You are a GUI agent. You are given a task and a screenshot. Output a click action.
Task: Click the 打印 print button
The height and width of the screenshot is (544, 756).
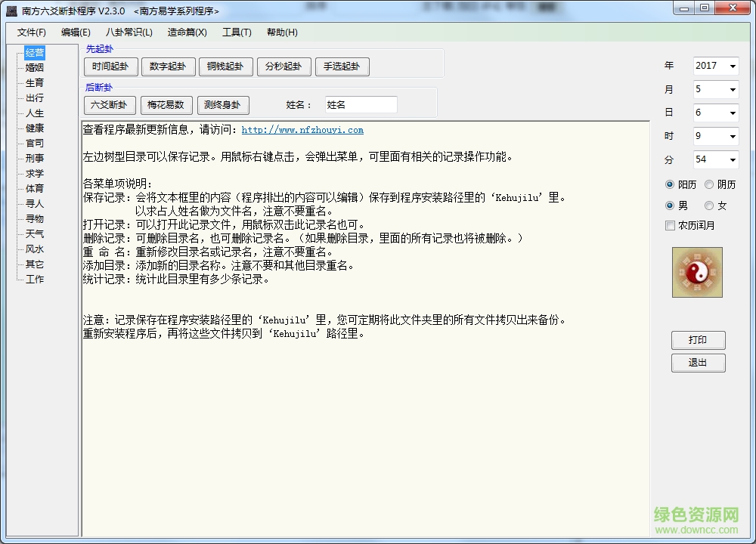point(698,340)
